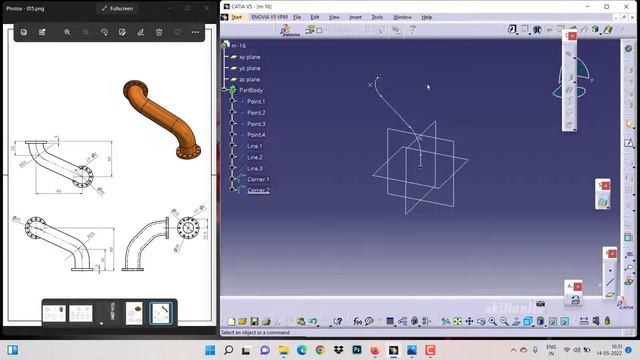Click the draw/markup pen icon in Photos
Image resolution: width=640 pixels, height=360 pixels.
pyautogui.click(x=140, y=32)
